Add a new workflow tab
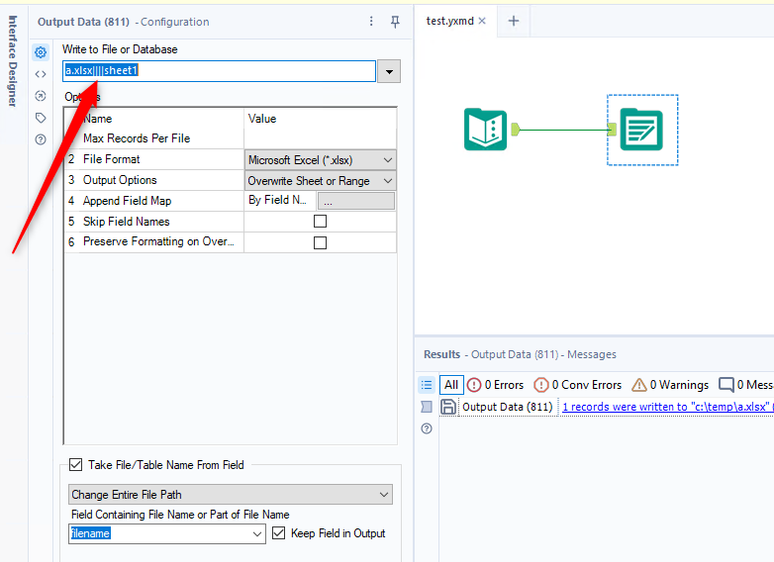 (x=513, y=21)
